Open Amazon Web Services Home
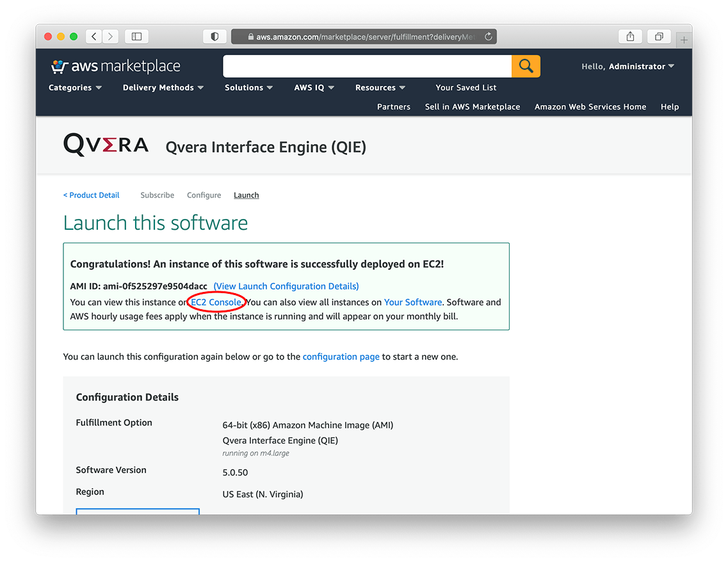The image size is (728, 562). (x=590, y=107)
